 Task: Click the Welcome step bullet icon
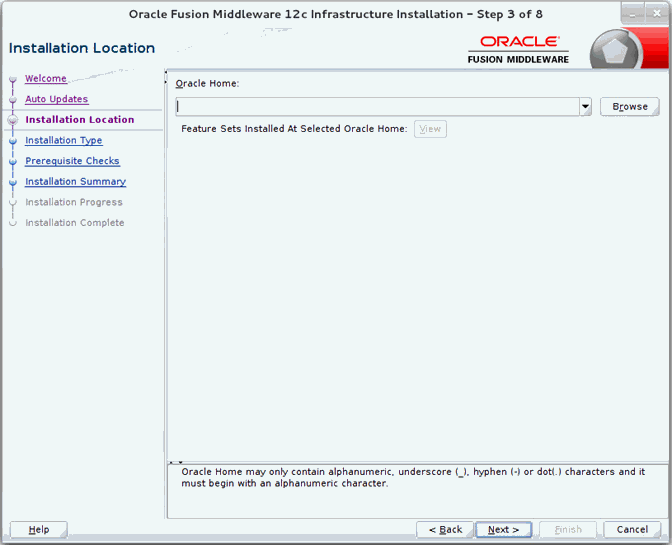[13, 79]
